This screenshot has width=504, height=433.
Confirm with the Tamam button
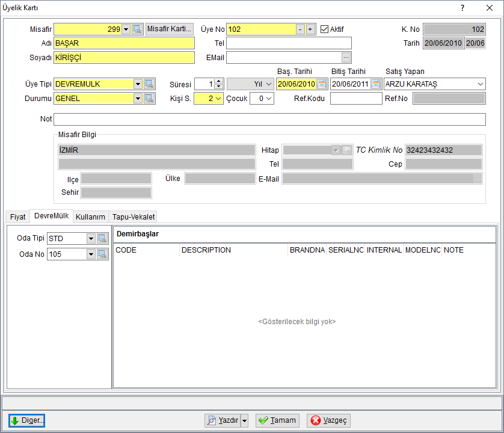point(277,420)
